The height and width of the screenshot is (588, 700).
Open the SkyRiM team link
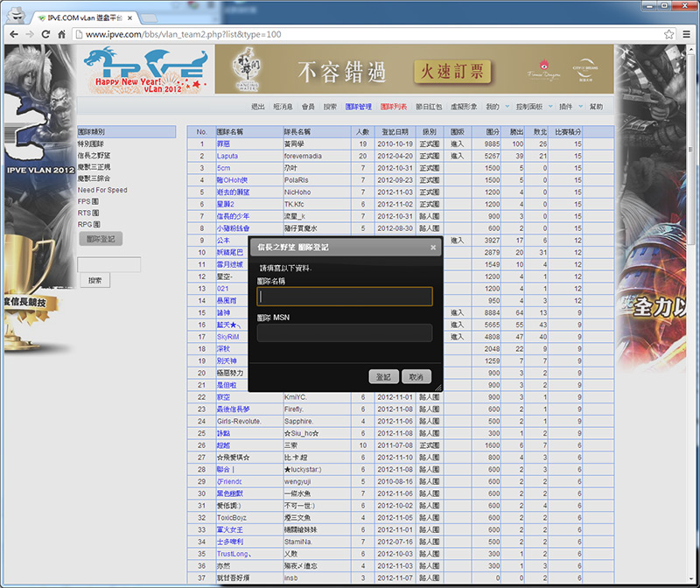[228, 337]
